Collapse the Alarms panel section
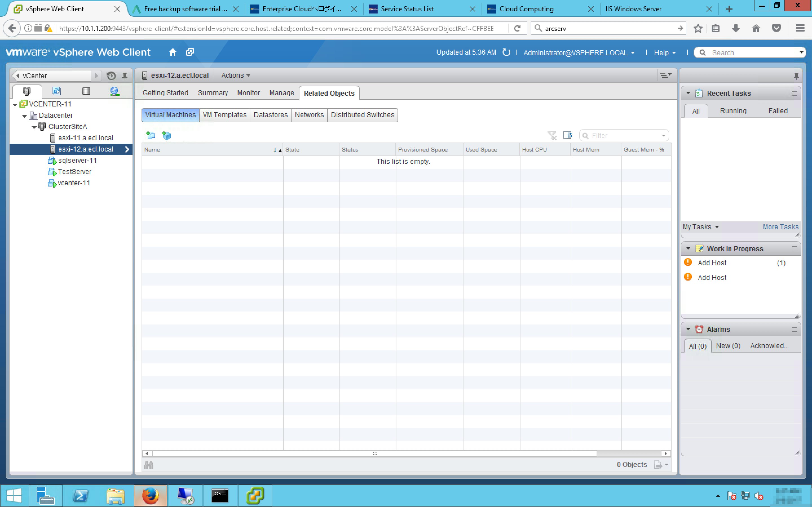The image size is (812, 507). [688, 329]
